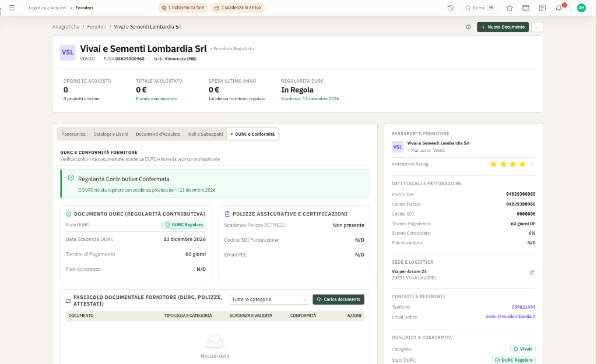Click the Carica documento button
The height and width of the screenshot is (364, 597).
tap(339, 300)
